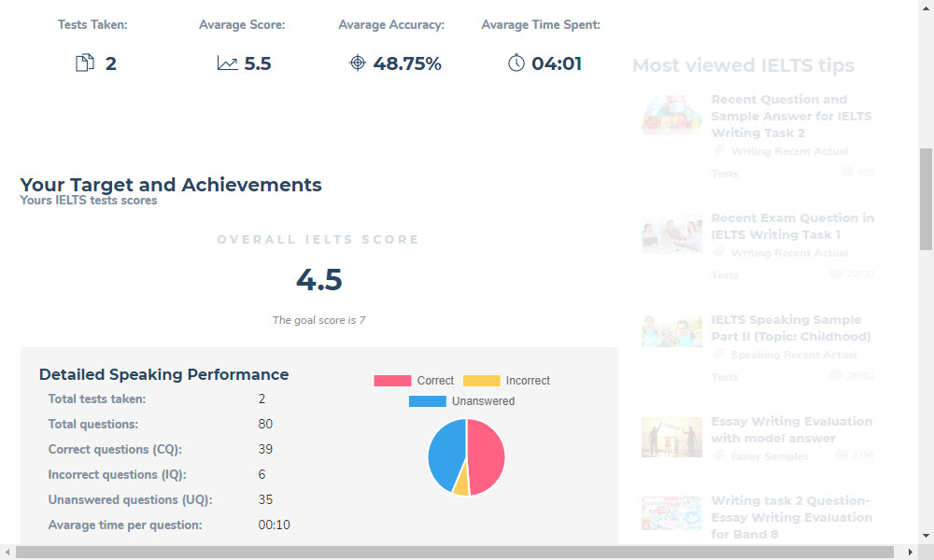Click the Tests Taken document icon
934x560 pixels.
pyautogui.click(x=85, y=63)
